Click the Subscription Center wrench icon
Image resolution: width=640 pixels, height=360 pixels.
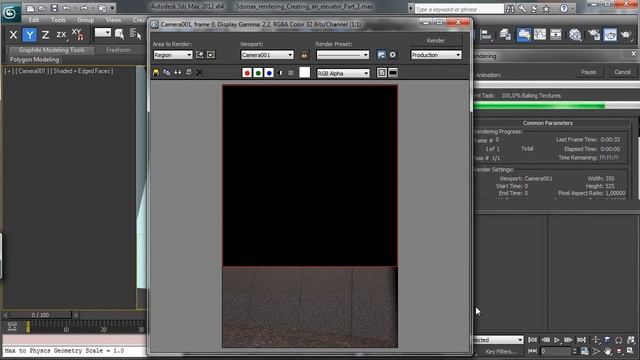point(522,9)
